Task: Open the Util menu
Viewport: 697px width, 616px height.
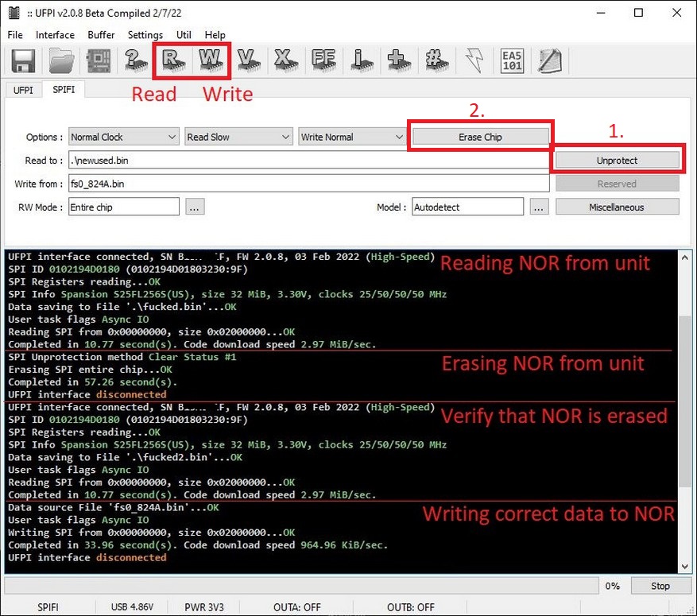Action: coord(184,35)
